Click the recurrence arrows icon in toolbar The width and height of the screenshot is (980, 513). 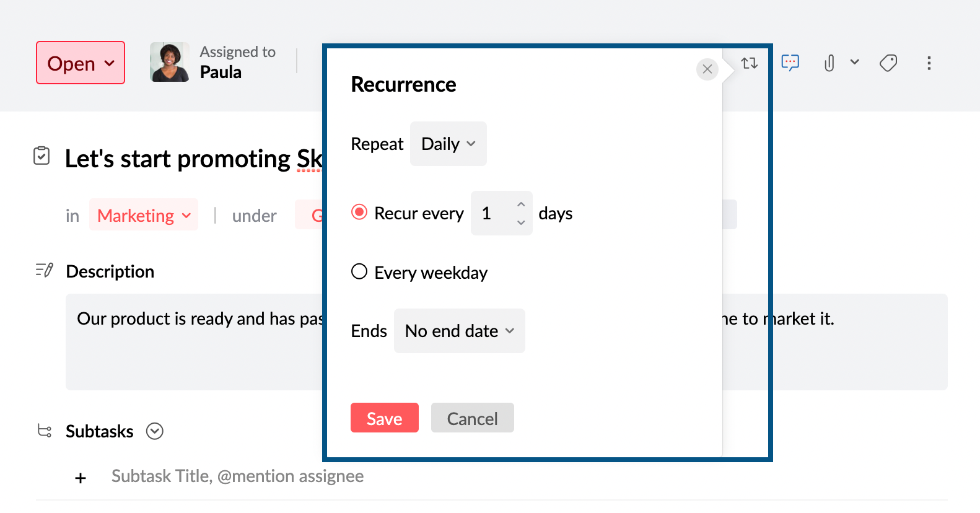pos(749,63)
